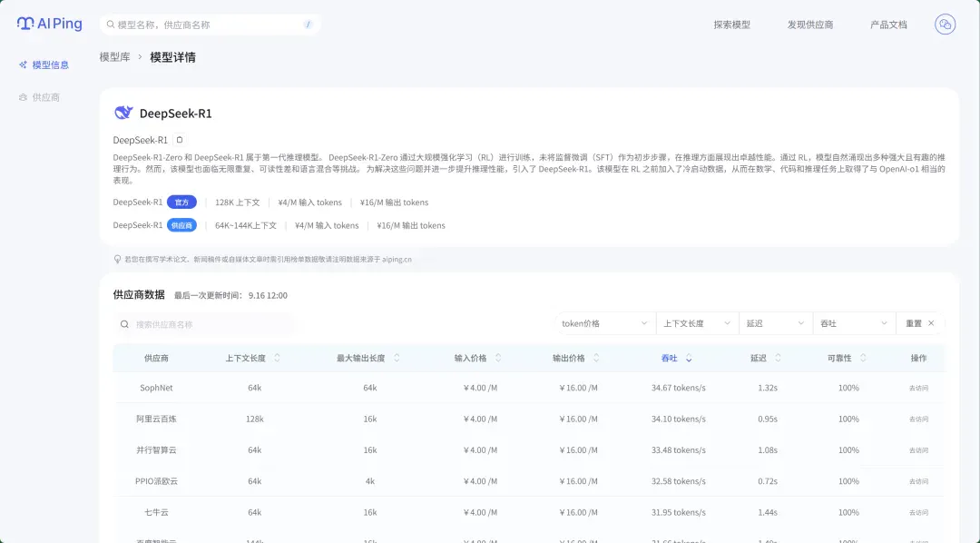Open 探索模型 in top navigation

click(x=732, y=25)
